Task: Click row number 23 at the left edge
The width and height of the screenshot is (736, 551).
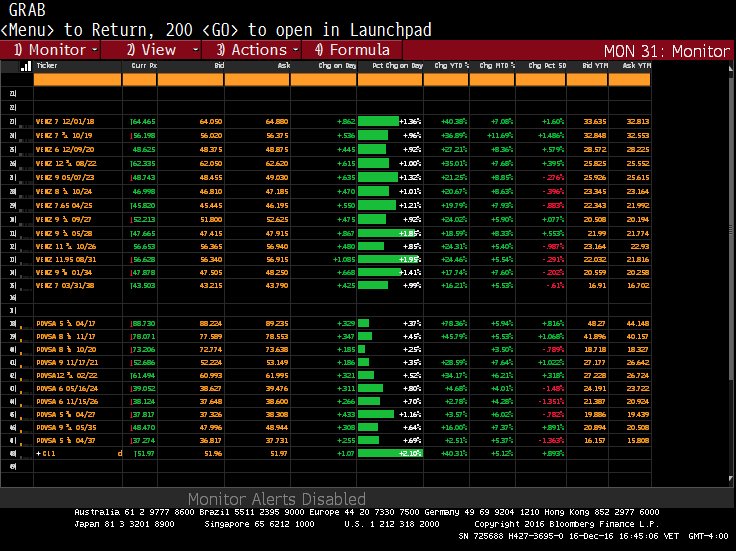Action: coord(13,122)
